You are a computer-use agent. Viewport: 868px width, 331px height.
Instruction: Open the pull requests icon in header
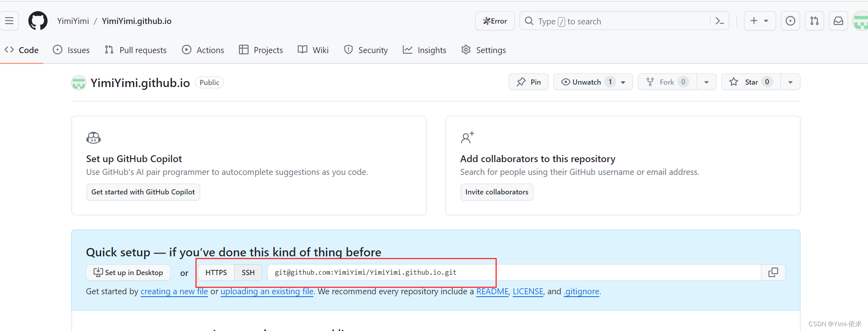[x=814, y=21]
